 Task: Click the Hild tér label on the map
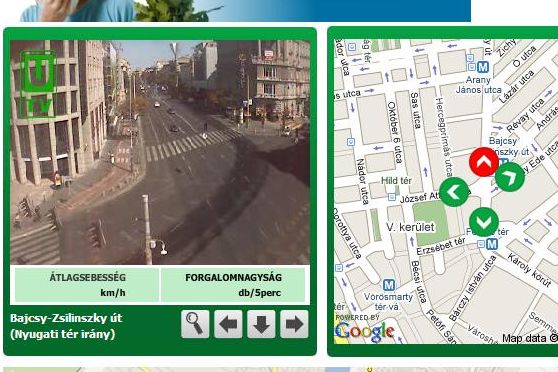(396, 181)
